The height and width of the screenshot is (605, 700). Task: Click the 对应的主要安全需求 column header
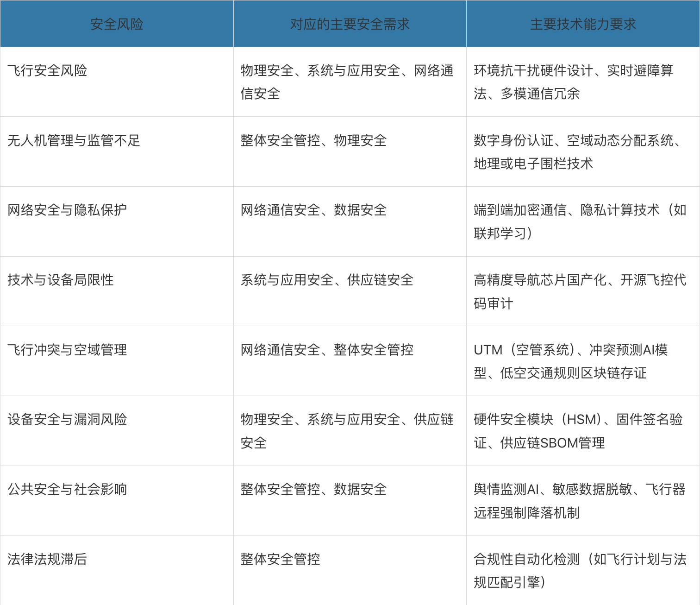[350, 24]
